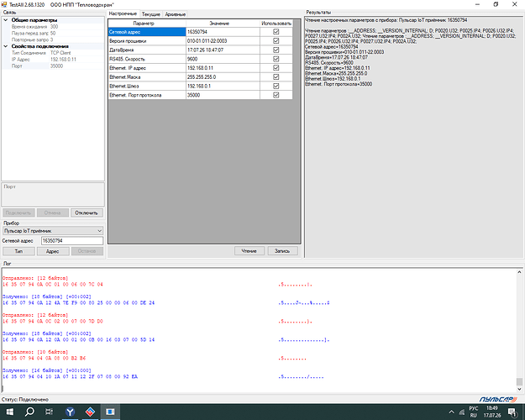Screen dimensions: 525x420
Task: Select Пауза перед запросом property row
Action: [x=54, y=33]
